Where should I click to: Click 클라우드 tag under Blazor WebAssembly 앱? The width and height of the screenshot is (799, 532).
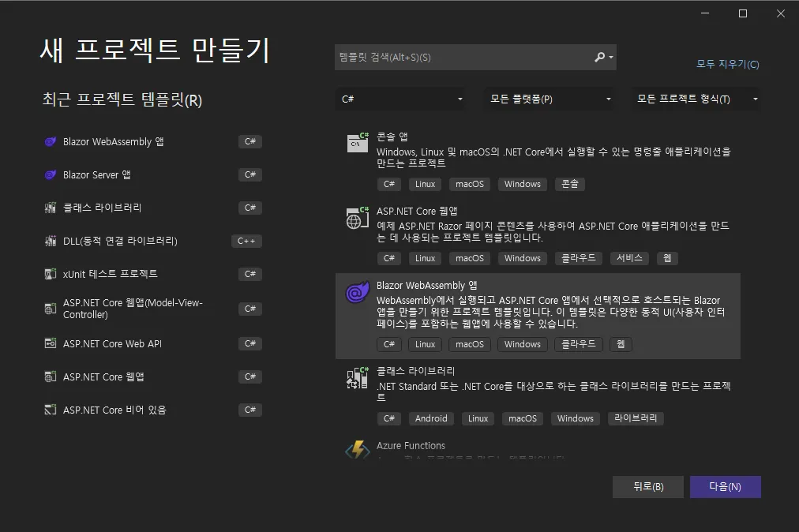click(579, 344)
